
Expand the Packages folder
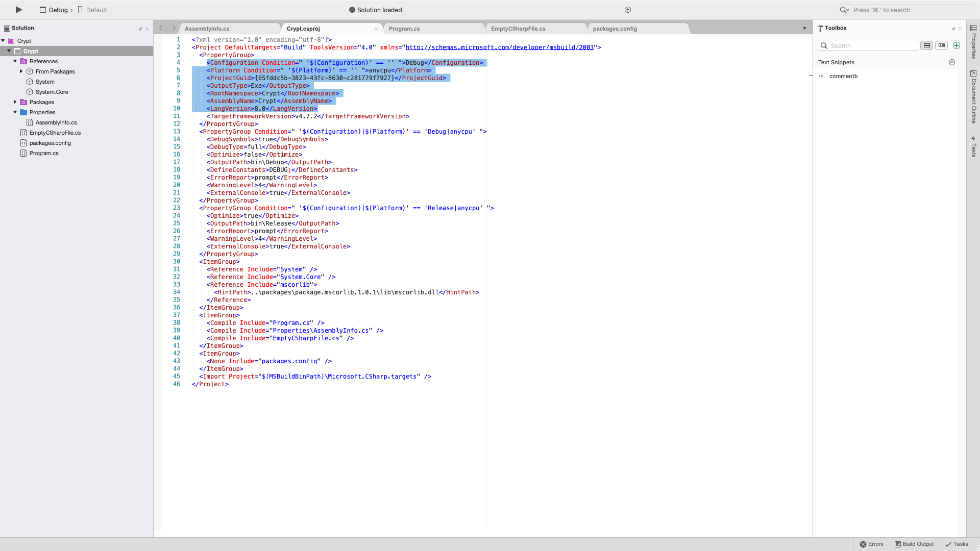[15, 102]
